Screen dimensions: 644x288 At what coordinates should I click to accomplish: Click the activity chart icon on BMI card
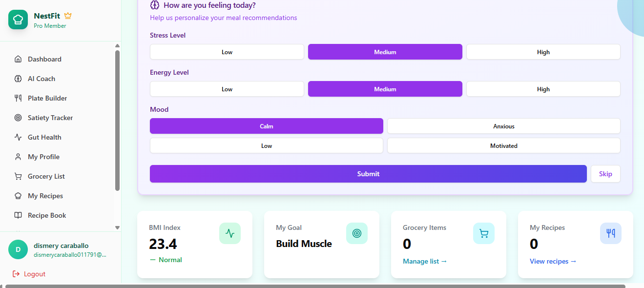(x=229, y=233)
